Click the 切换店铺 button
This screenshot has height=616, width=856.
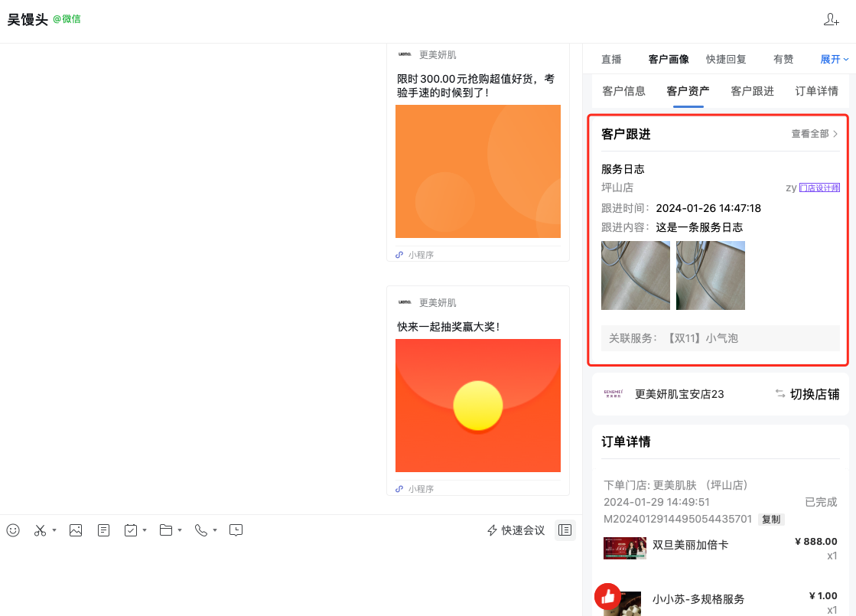click(807, 394)
